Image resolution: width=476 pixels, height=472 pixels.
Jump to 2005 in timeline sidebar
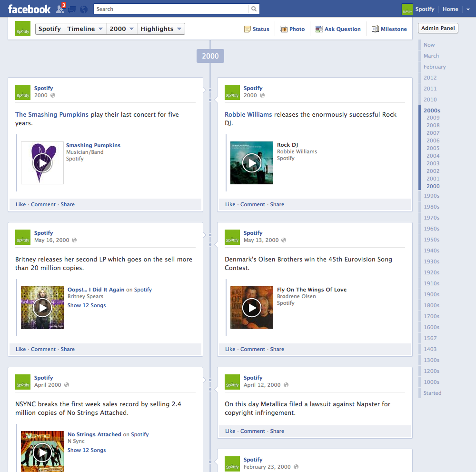[433, 148]
